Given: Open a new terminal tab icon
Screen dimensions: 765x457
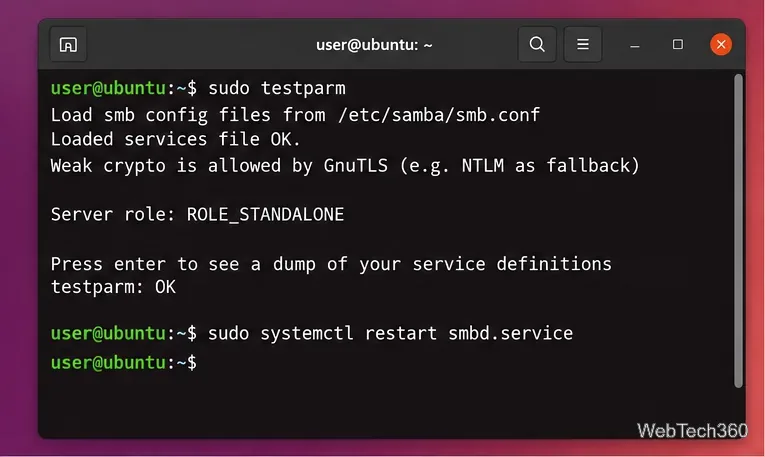Looking at the screenshot, I should tap(68, 44).
